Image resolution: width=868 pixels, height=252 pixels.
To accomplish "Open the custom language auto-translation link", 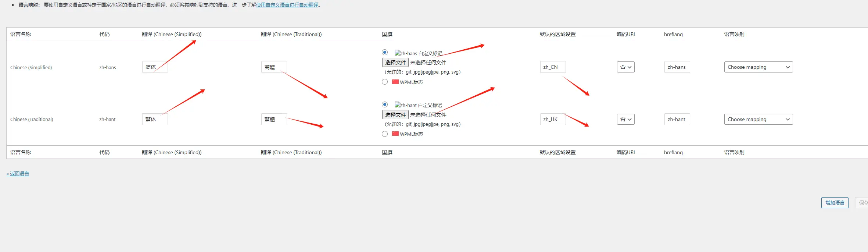I will [287, 5].
